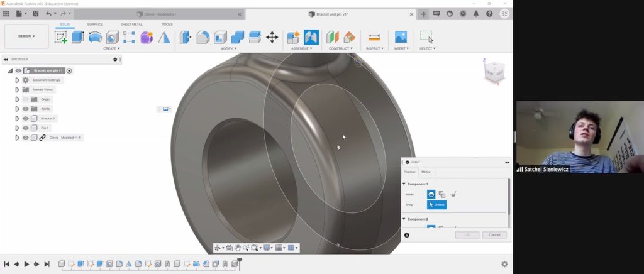Open the Design workspace dropdown
The image size is (644, 274).
(26, 36)
